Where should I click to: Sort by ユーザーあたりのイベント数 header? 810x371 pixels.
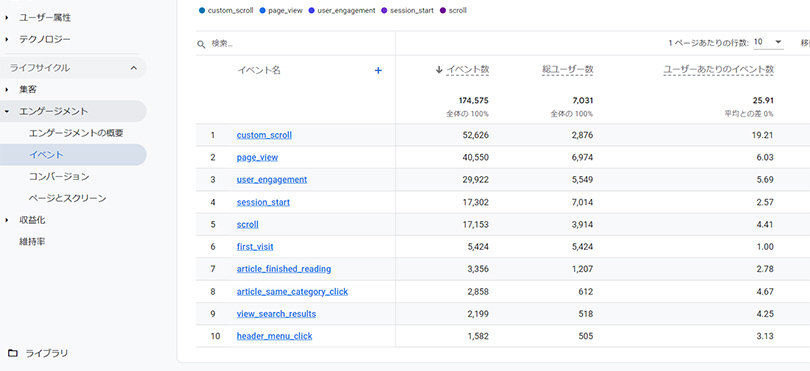click(x=718, y=70)
